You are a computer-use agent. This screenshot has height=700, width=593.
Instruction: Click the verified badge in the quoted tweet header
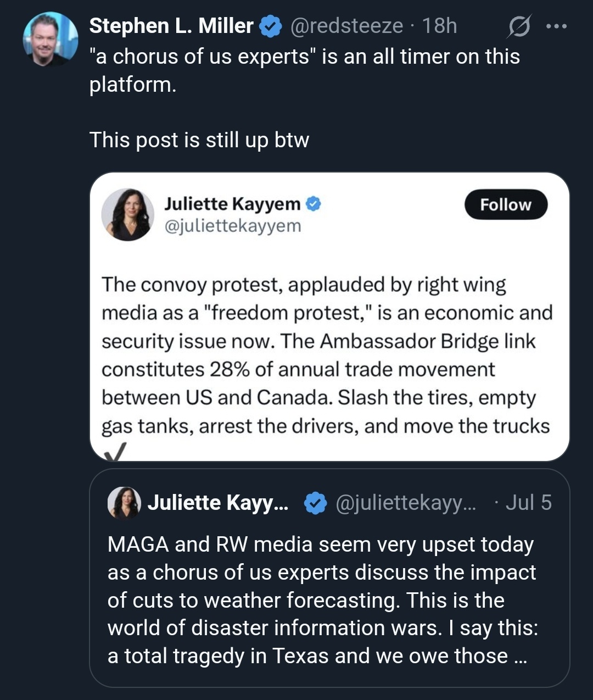[315, 503]
